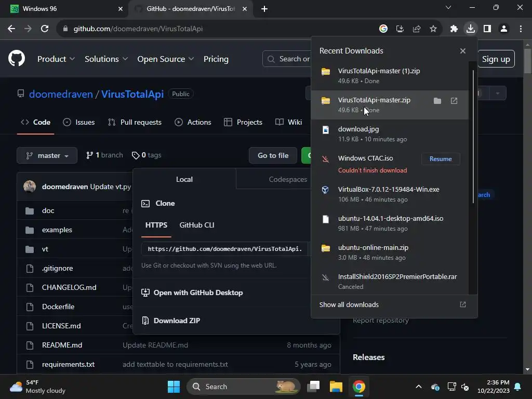Click the GitHub search box
This screenshot has height=399, width=532.
[287, 59]
